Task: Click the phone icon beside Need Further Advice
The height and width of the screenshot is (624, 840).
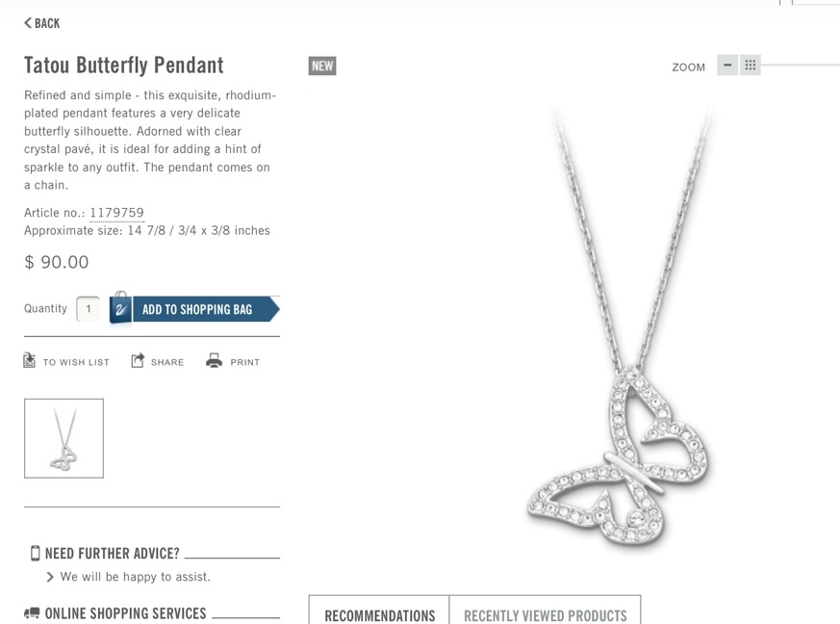Action: pos(36,553)
